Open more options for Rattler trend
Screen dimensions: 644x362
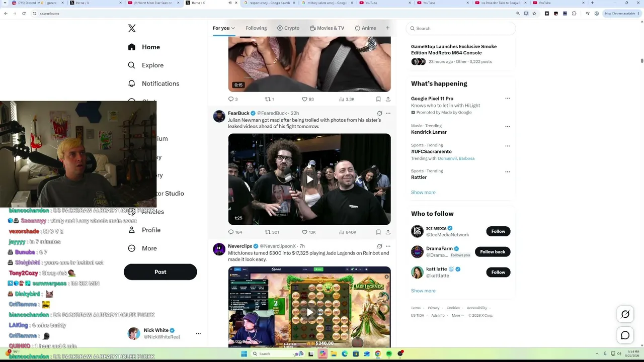click(x=507, y=171)
